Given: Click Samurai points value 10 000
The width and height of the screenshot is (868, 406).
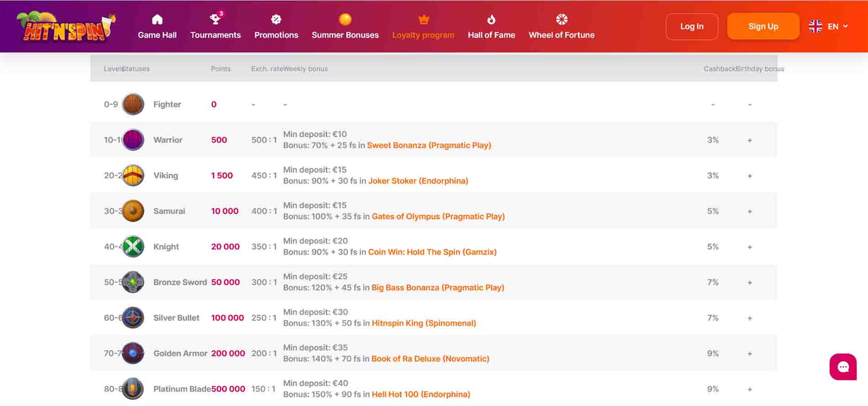Looking at the screenshot, I should pos(224,211).
